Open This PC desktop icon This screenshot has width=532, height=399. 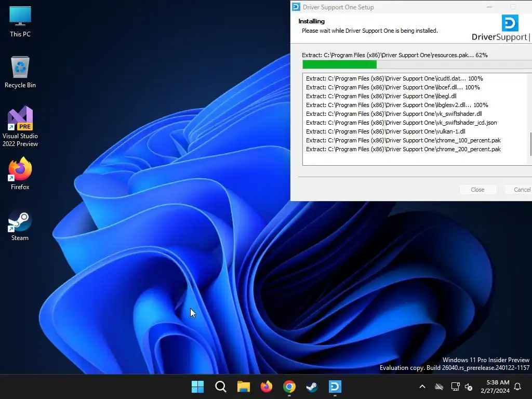pyautogui.click(x=20, y=22)
